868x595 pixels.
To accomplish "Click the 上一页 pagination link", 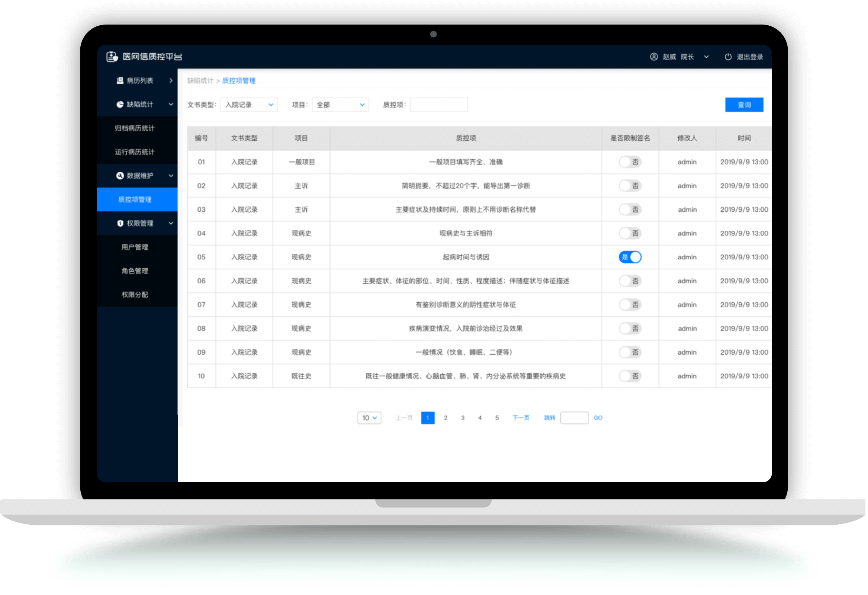I will [x=405, y=419].
